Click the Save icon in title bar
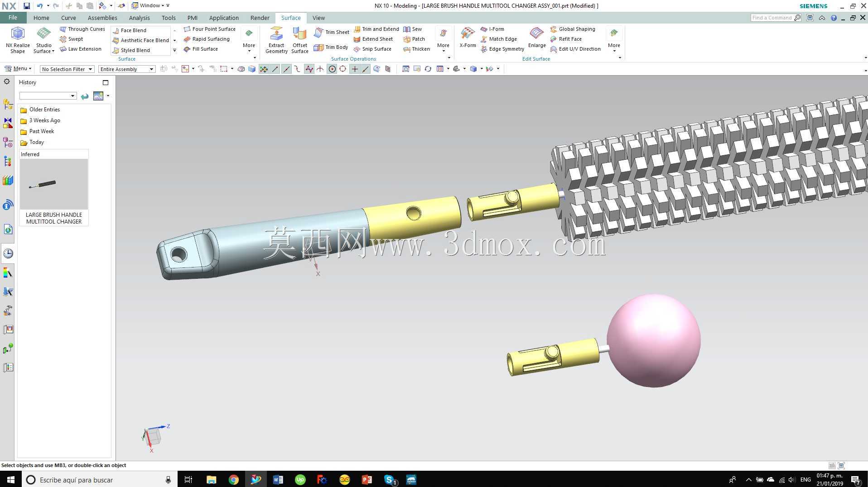 tap(26, 6)
